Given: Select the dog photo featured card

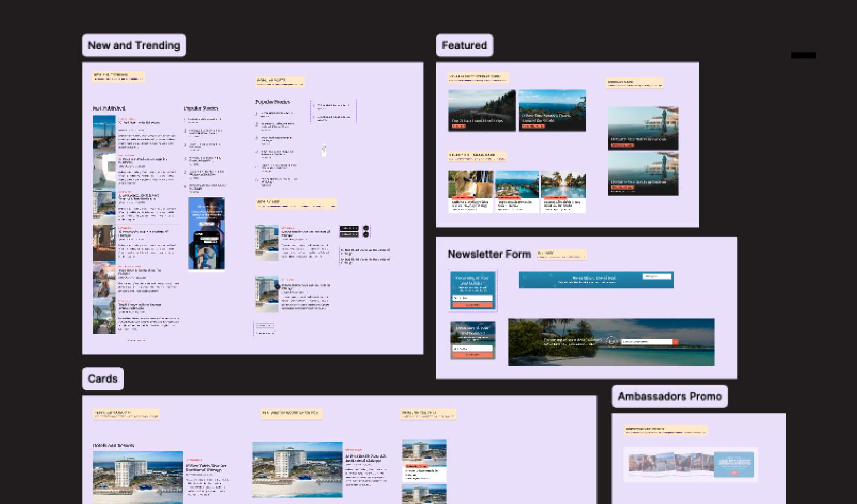Looking at the screenshot, I should (x=470, y=192).
